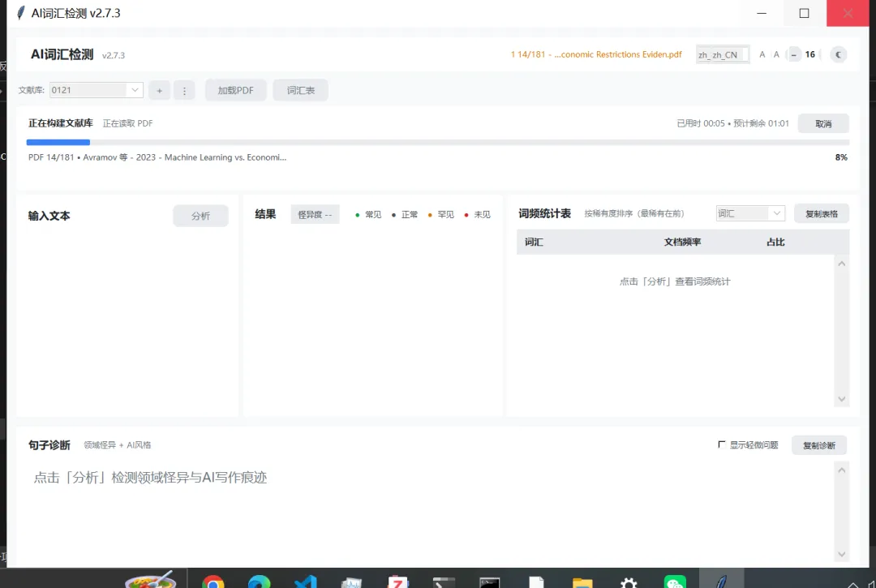
Task: Open the three-dot library options menu
Action: click(x=184, y=91)
